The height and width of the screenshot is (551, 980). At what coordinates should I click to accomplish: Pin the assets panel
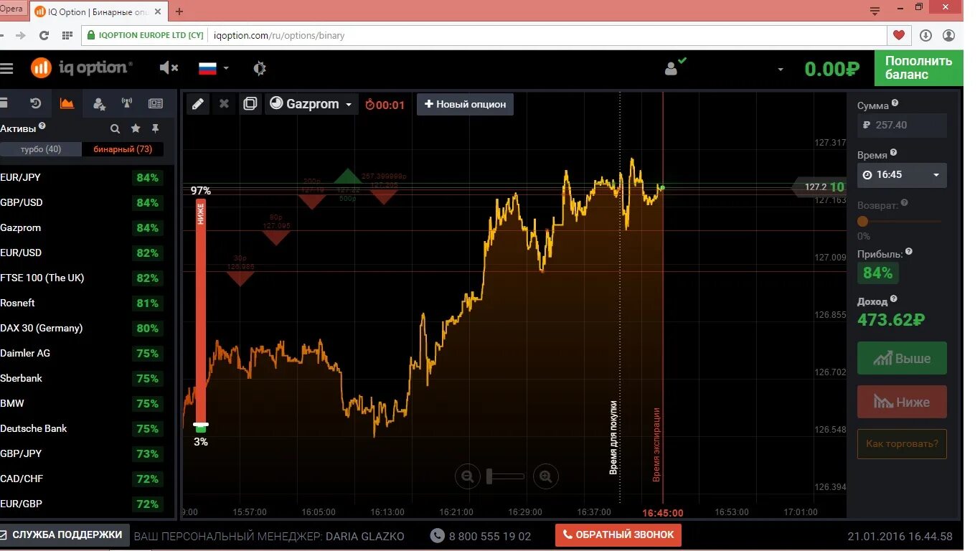click(155, 128)
